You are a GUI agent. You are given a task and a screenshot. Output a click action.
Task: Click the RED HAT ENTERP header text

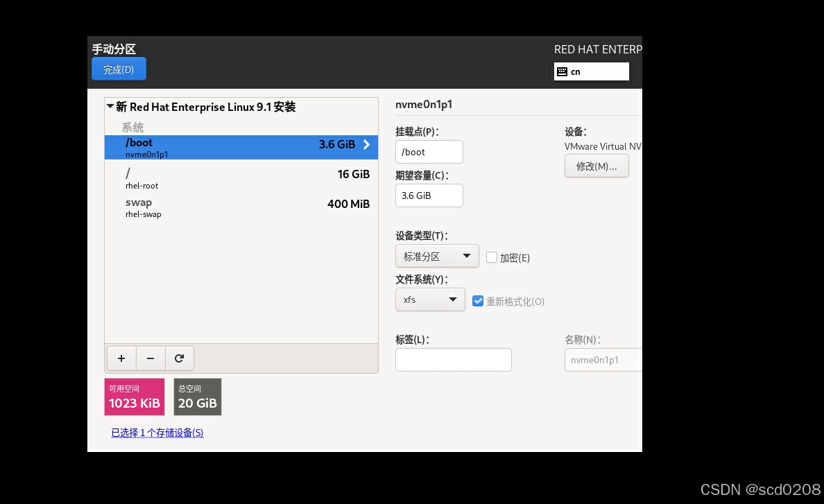[598, 49]
